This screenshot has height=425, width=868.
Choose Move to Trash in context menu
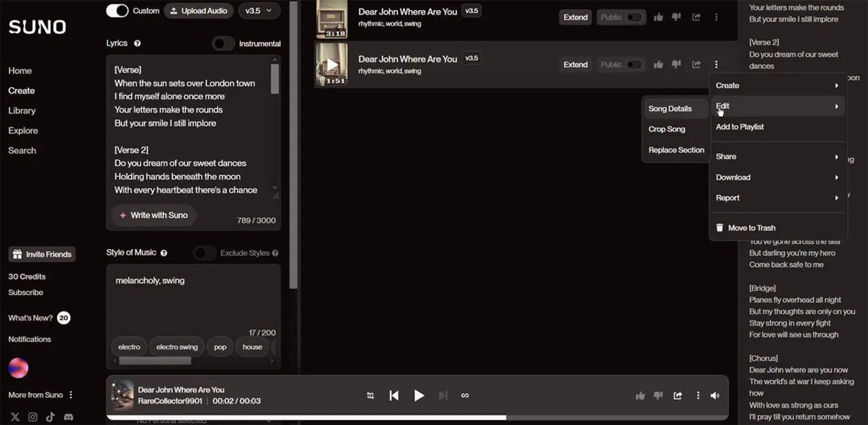pyautogui.click(x=751, y=228)
